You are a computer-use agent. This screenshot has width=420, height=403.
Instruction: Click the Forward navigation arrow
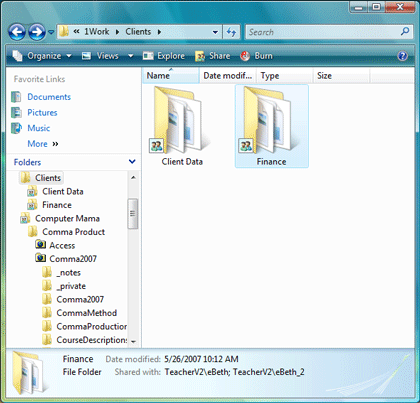tap(36, 32)
